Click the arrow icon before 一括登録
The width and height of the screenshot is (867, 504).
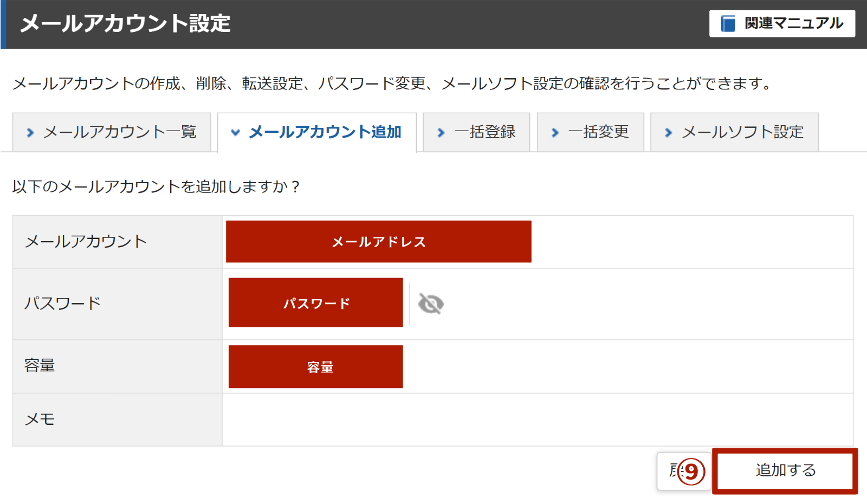pyautogui.click(x=441, y=133)
